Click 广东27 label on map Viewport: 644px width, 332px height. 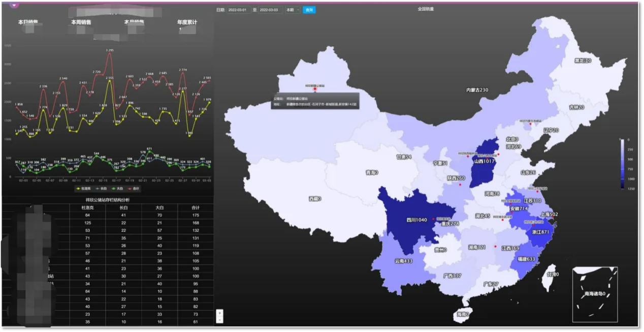tap(491, 284)
